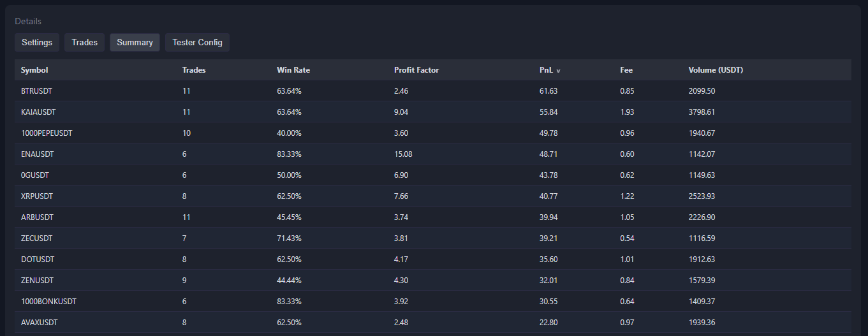
Task: Select the KAIAUSDT symbol row
Action: click(38, 112)
